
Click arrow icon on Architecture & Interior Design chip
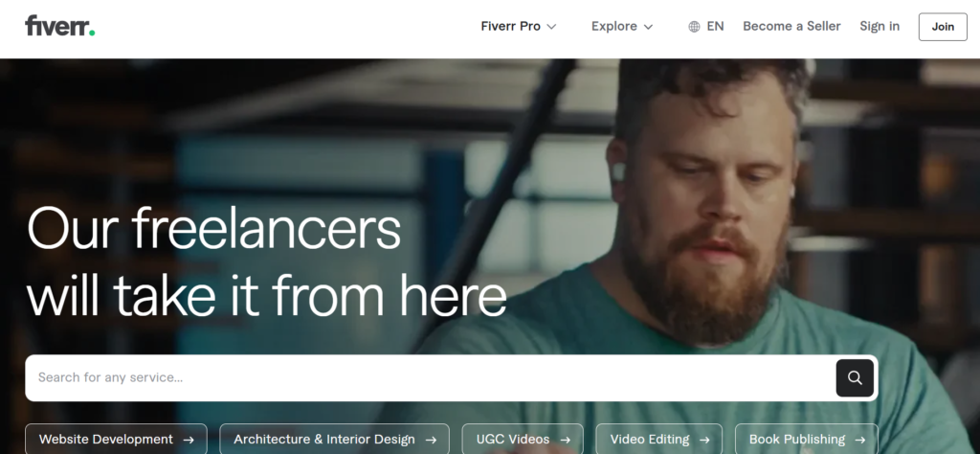431,440
